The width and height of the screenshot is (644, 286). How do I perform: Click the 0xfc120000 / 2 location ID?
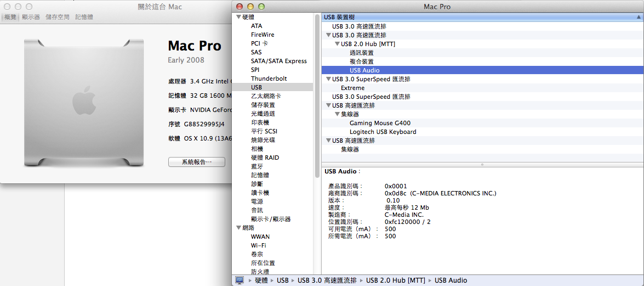pos(408,222)
